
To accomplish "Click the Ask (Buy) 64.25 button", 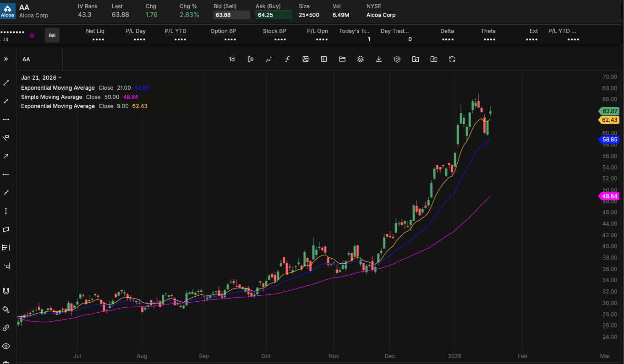I will 274,15.
